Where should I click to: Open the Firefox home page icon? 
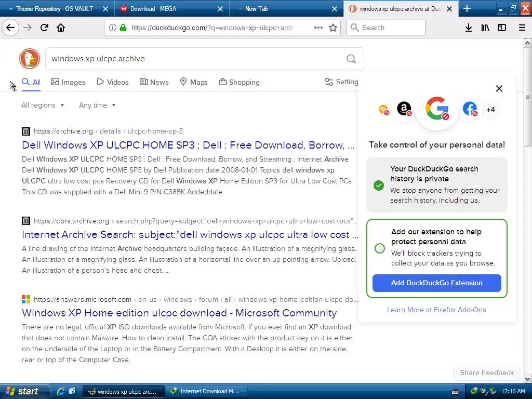pos(61,28)
